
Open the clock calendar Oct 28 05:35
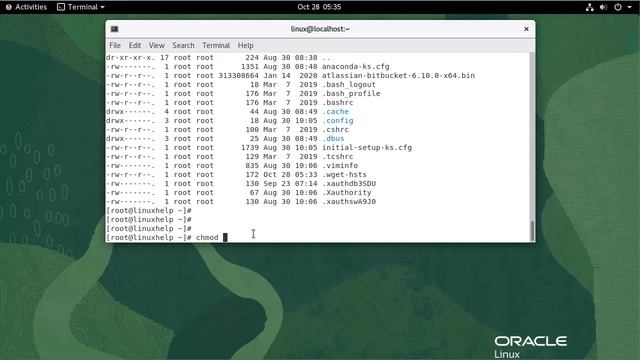coord(319,7)
